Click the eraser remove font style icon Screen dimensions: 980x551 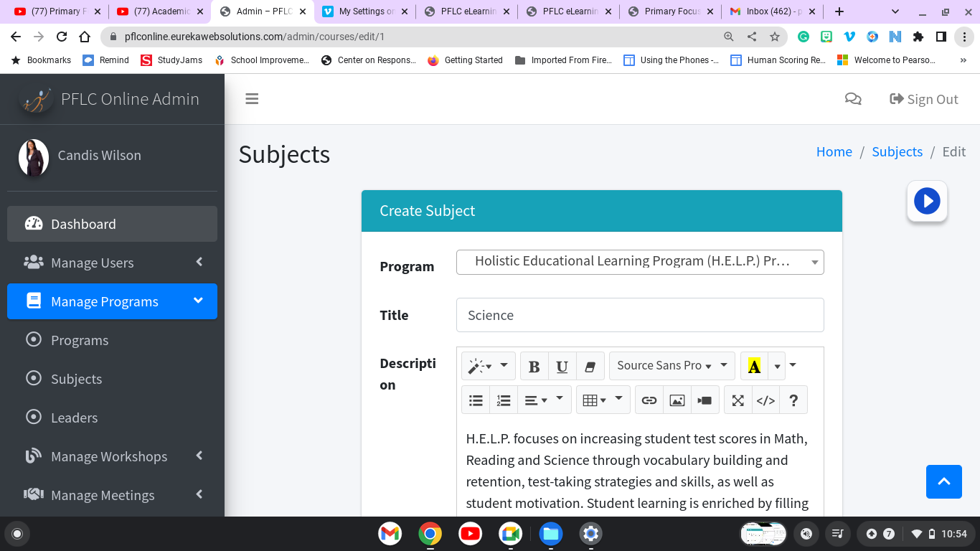click(x=590, y=366)
